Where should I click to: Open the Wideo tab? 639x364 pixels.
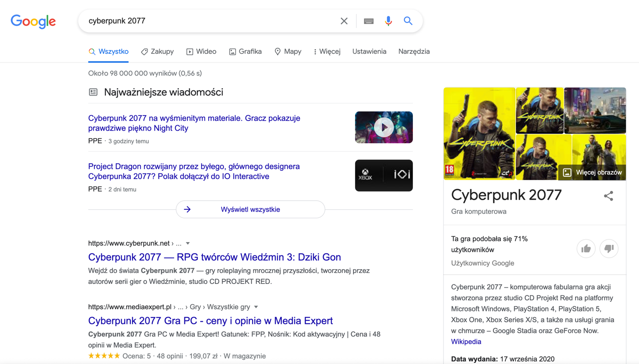click(201, 52)
